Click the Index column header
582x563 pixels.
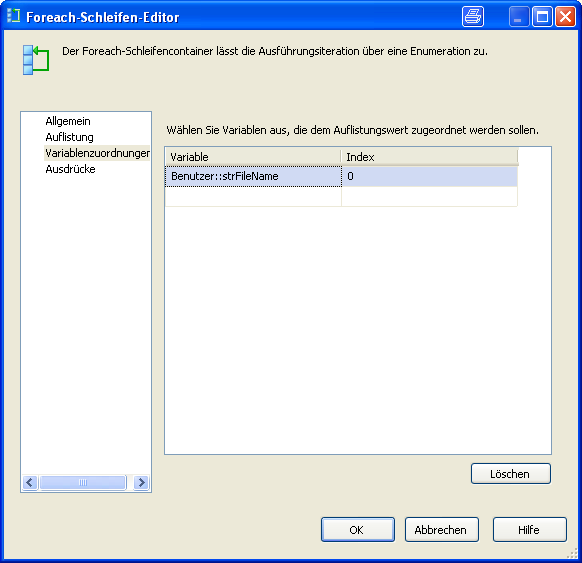coord(429,157)
